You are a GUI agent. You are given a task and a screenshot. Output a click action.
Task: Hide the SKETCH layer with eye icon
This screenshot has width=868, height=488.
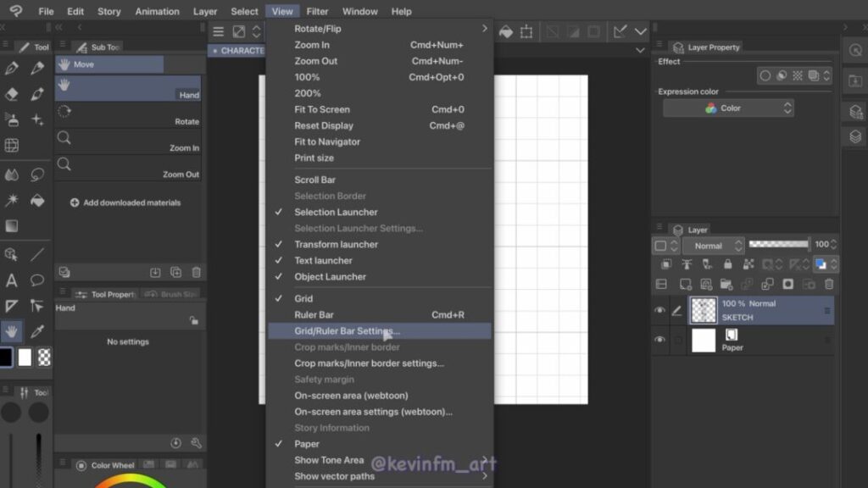[x=659, y=311]
